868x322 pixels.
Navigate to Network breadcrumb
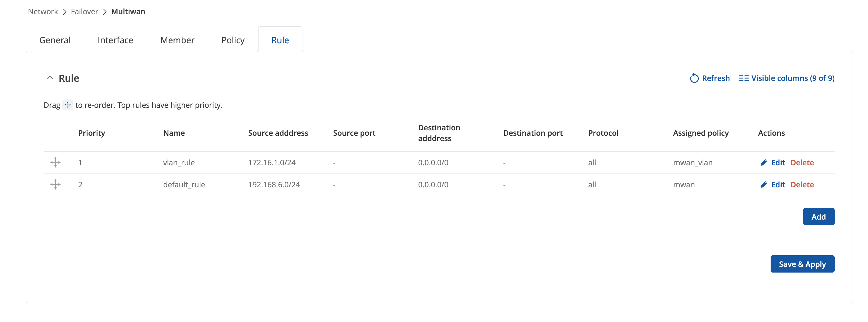43,12
